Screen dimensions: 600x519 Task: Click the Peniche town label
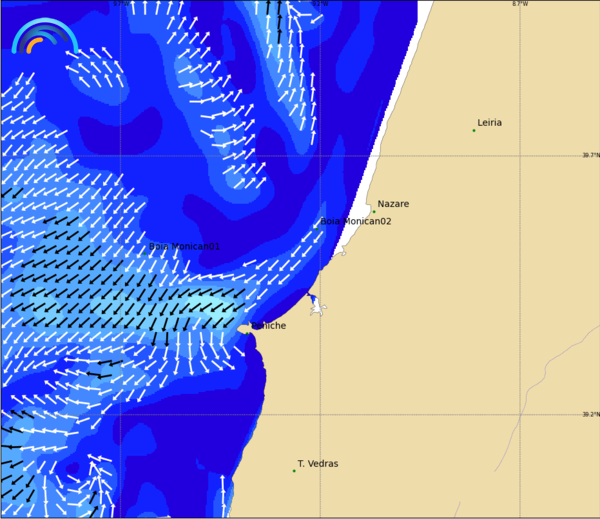[x=268, y=326]
